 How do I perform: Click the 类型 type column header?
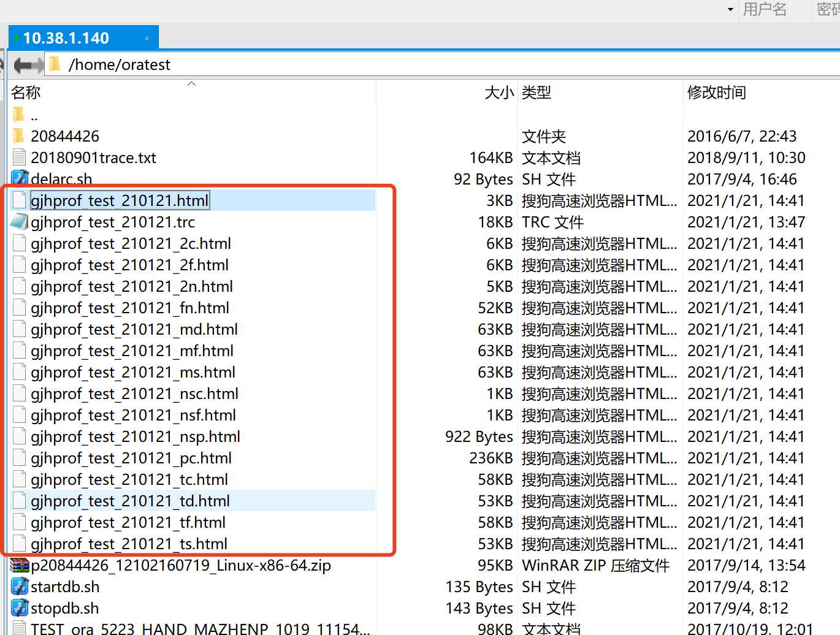(536, 93)
